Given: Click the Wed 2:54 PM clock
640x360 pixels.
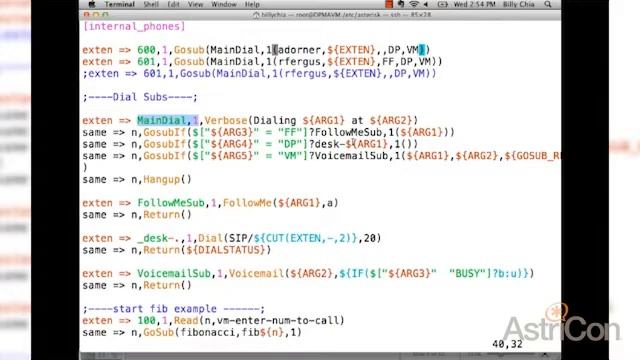Looking at the screenshot, I should point(474,4).
